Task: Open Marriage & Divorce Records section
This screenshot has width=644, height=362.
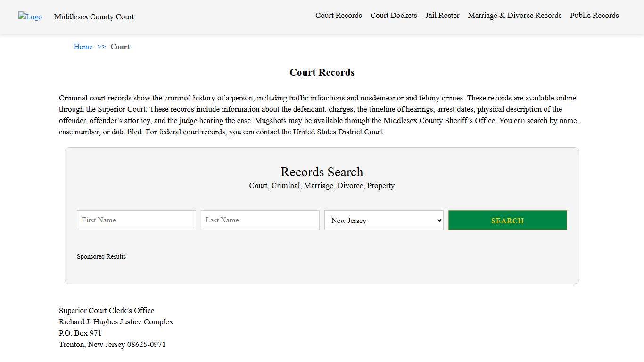Action: 514,15
